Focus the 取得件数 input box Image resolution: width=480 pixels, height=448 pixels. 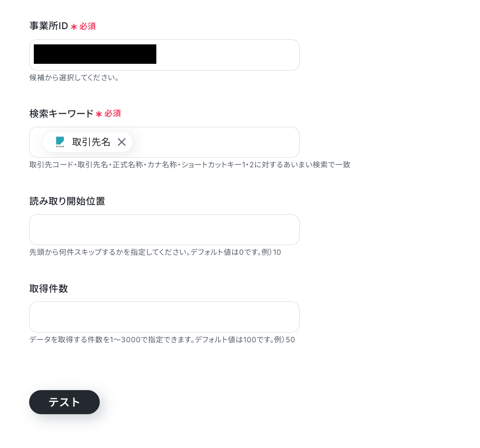click(164, 317)
